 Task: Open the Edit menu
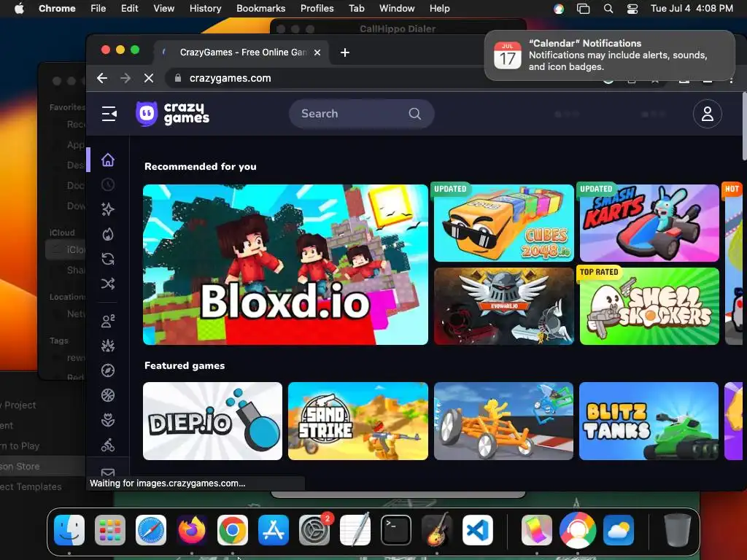coord(129,8)
